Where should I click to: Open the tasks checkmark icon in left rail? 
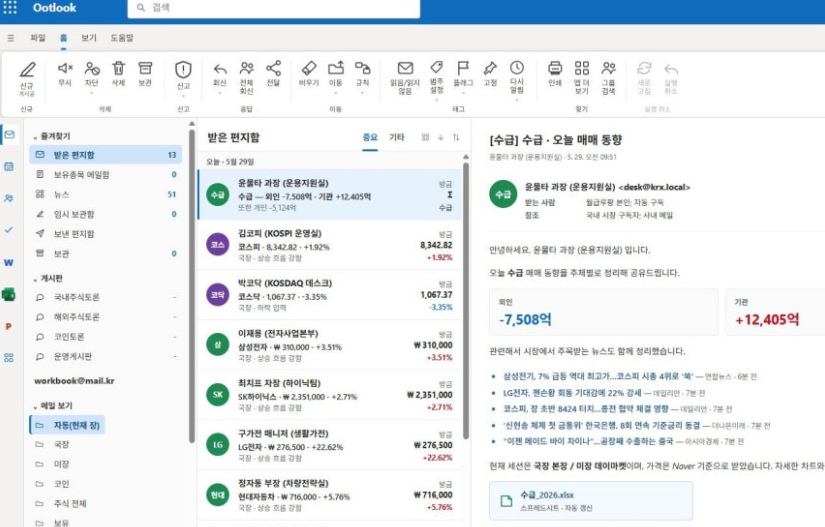(x=9, y=230)
